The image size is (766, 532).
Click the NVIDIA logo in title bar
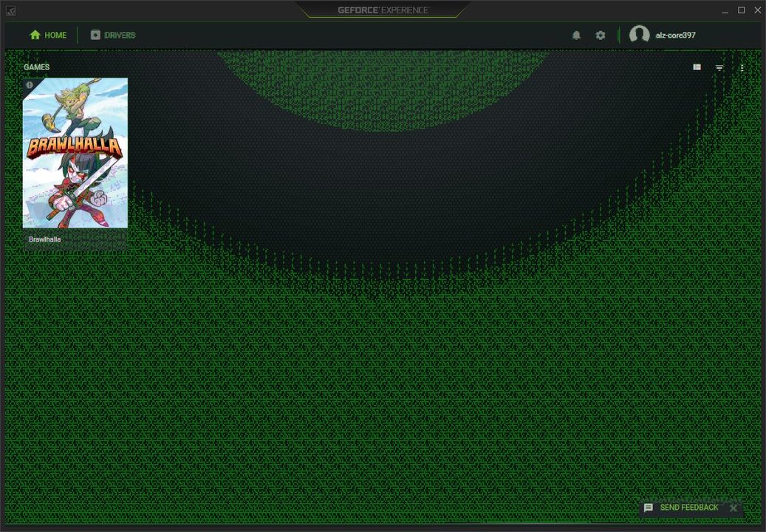[11, 11]
